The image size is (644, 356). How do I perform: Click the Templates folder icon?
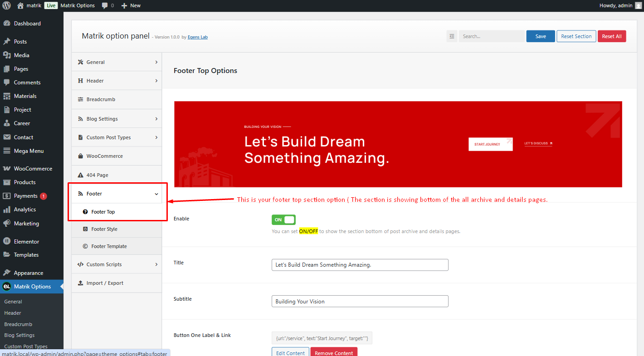tap(7, 255)
